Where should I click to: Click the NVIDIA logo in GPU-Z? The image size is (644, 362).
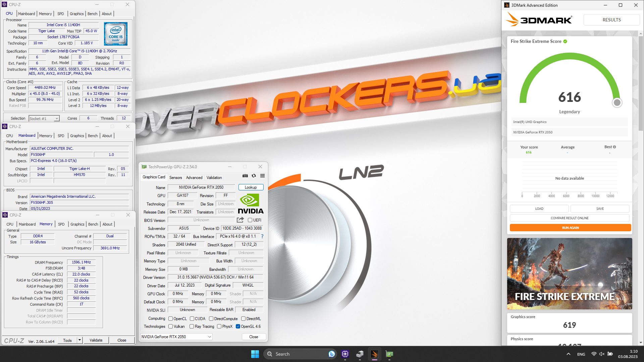point(251,204)
